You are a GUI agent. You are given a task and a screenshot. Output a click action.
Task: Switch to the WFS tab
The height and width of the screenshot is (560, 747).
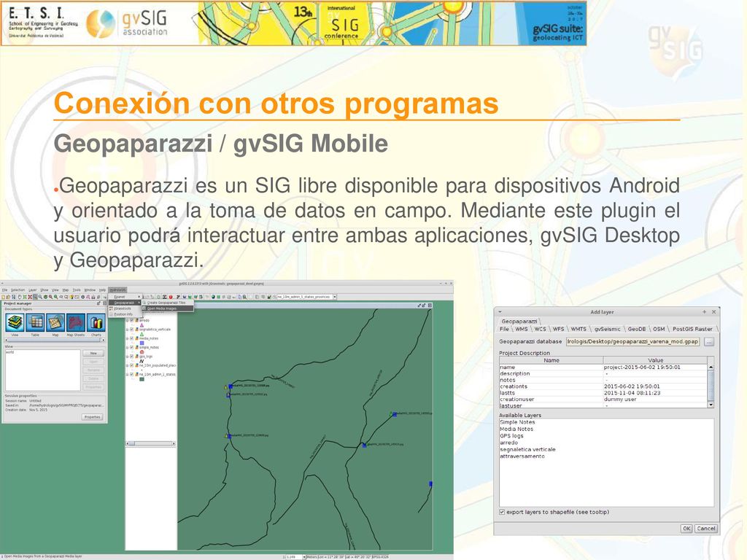pyautogui.click(x=558, y=329)
